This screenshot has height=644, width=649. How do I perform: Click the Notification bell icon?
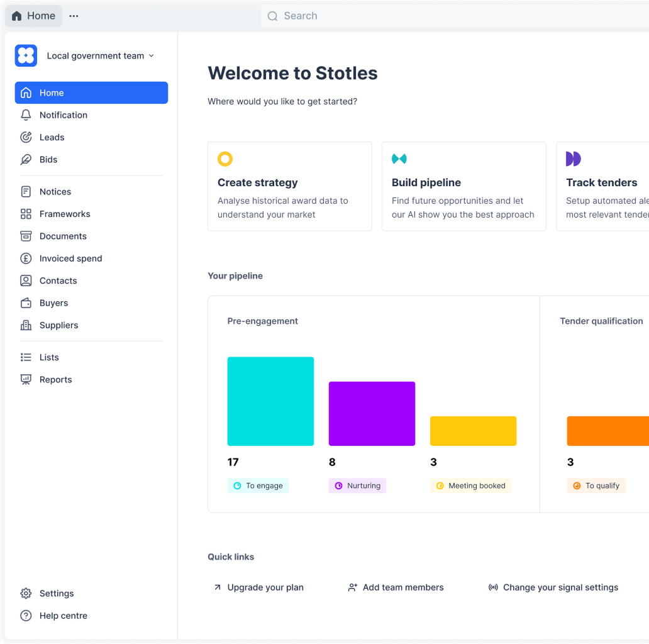point(26,115)
